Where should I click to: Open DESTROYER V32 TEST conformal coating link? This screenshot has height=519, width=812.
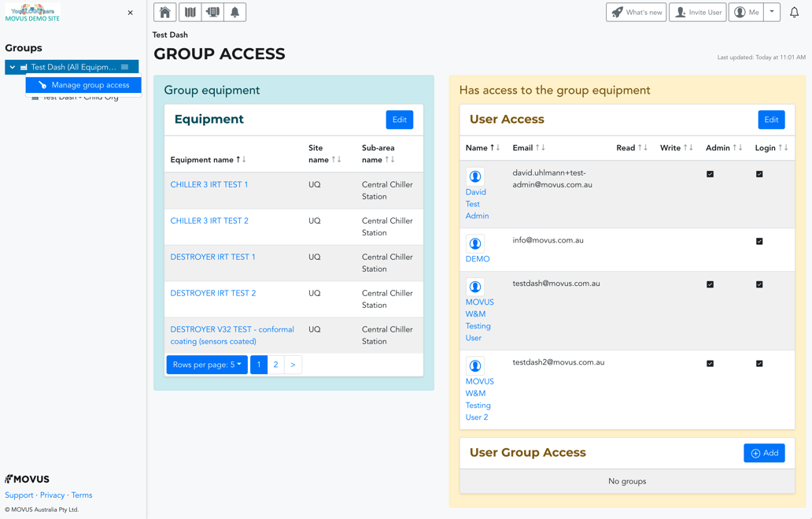[x=232, y=335]
